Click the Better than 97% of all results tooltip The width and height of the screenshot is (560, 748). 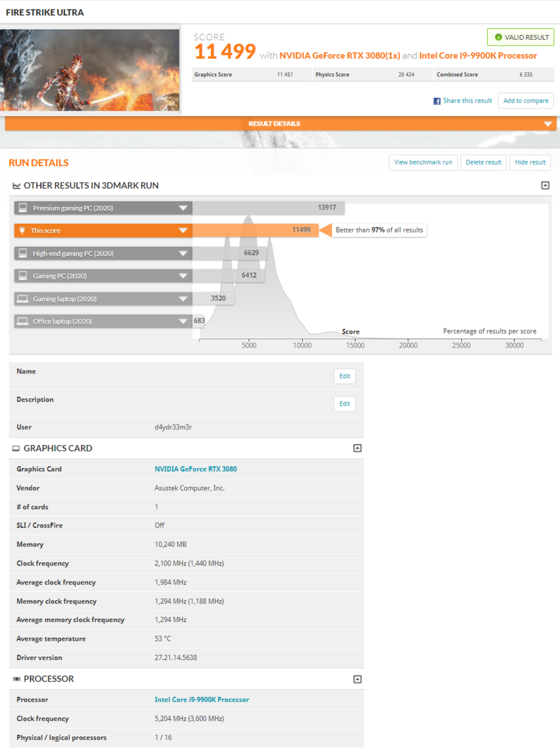click(379, 231)
